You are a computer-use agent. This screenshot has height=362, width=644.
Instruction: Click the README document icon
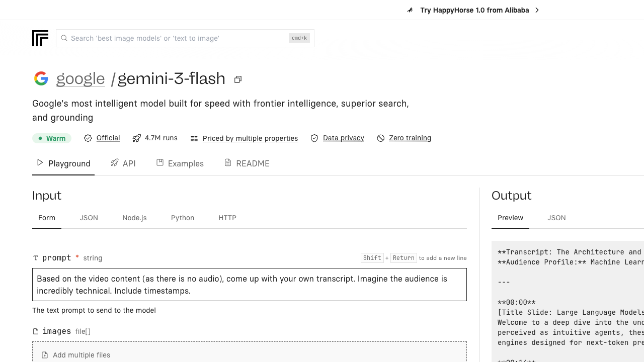(228, 163)
